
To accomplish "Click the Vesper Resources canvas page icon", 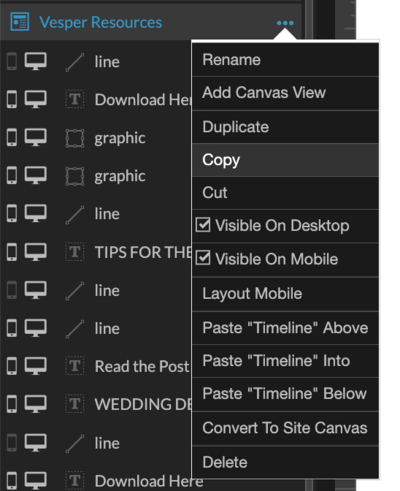I will pos(20,22).
